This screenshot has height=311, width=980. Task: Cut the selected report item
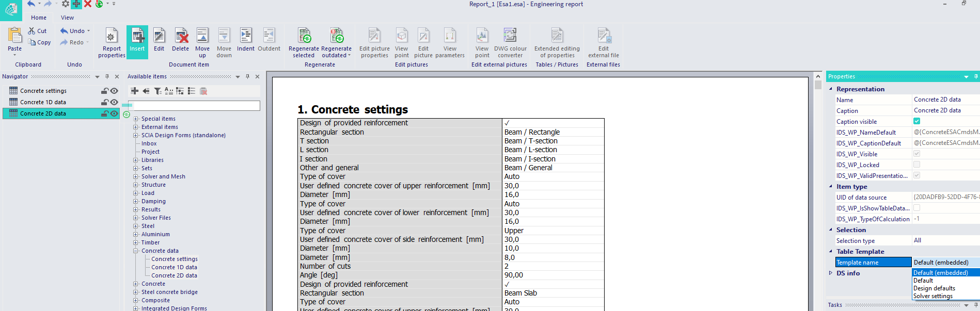(37, 31)
